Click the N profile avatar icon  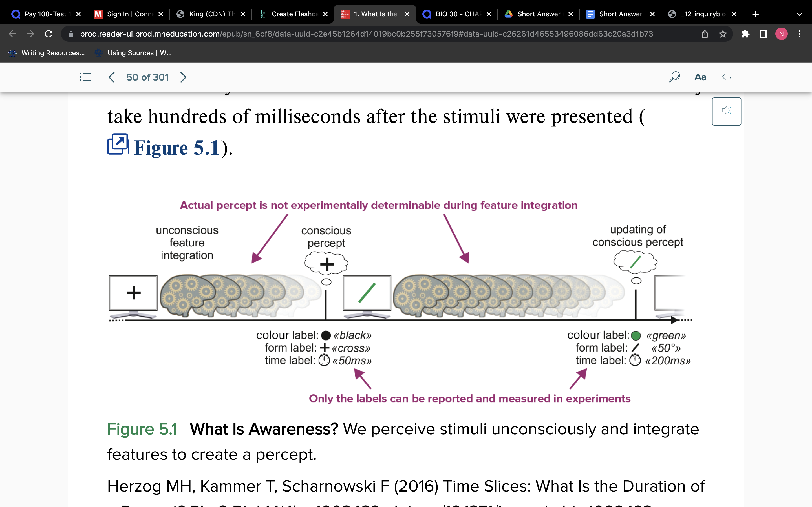781,34
